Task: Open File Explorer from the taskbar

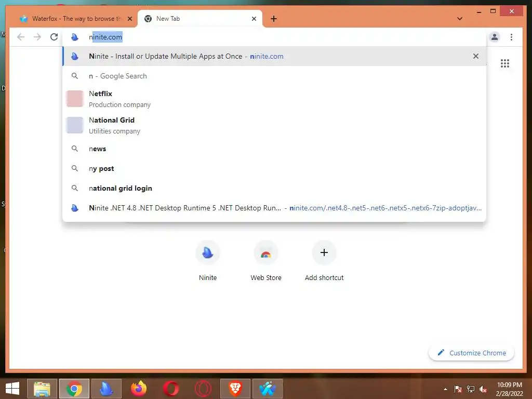Action: (42, 389)
